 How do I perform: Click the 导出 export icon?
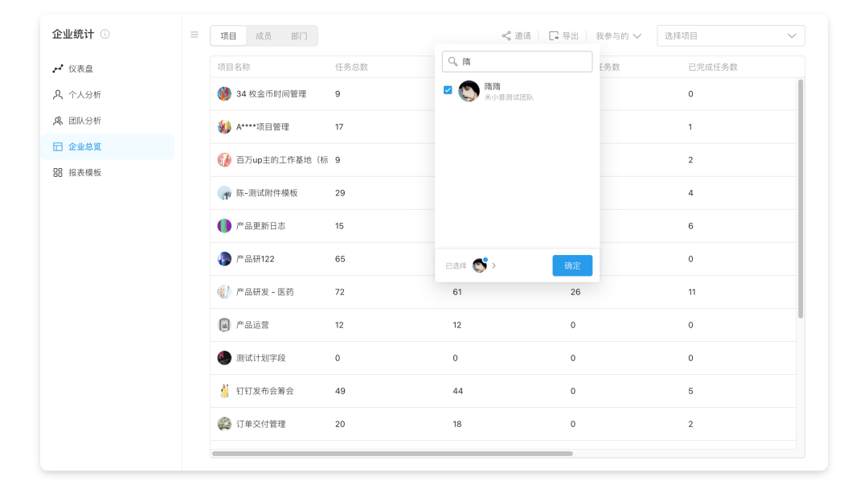(x=554, y=36)
